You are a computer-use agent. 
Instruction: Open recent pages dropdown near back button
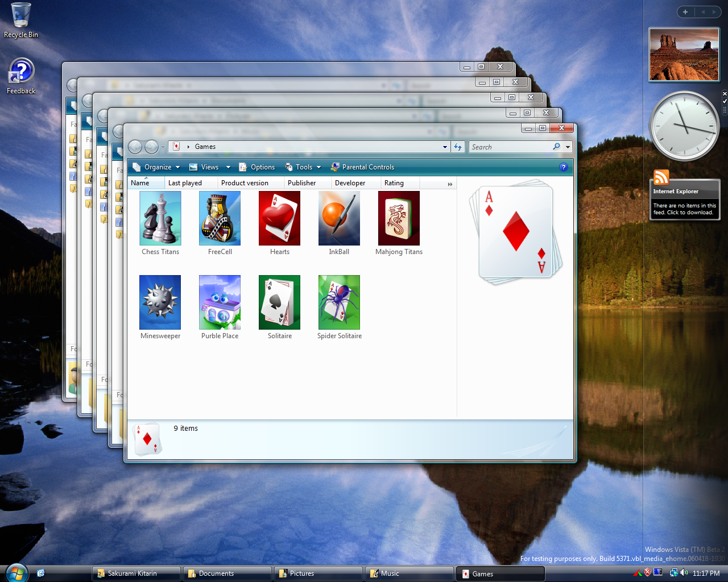(163, 147)
